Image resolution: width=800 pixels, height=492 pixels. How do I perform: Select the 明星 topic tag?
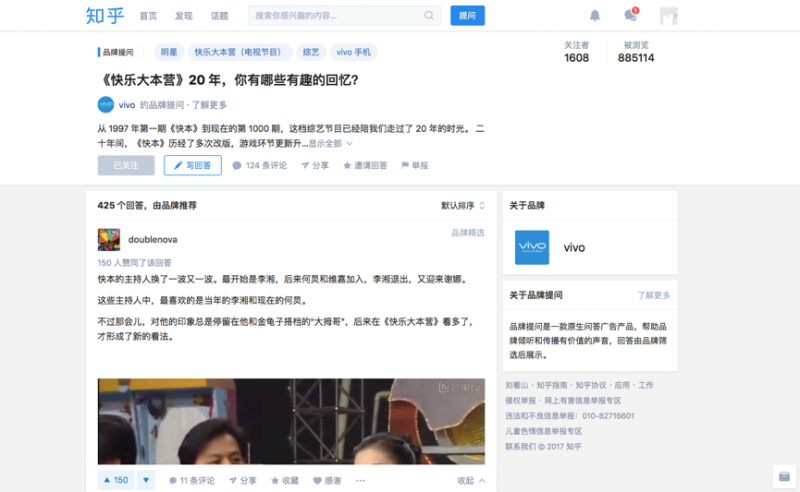169,52
